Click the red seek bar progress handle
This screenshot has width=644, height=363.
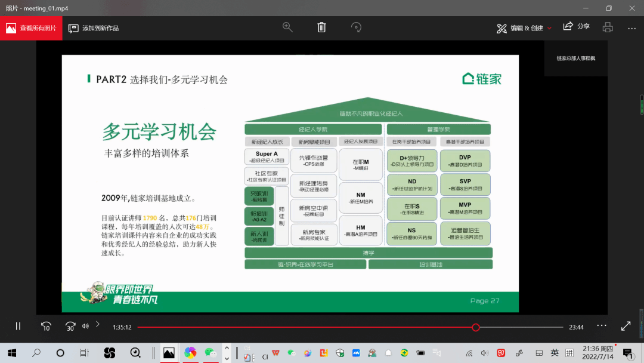click(475, 327)
